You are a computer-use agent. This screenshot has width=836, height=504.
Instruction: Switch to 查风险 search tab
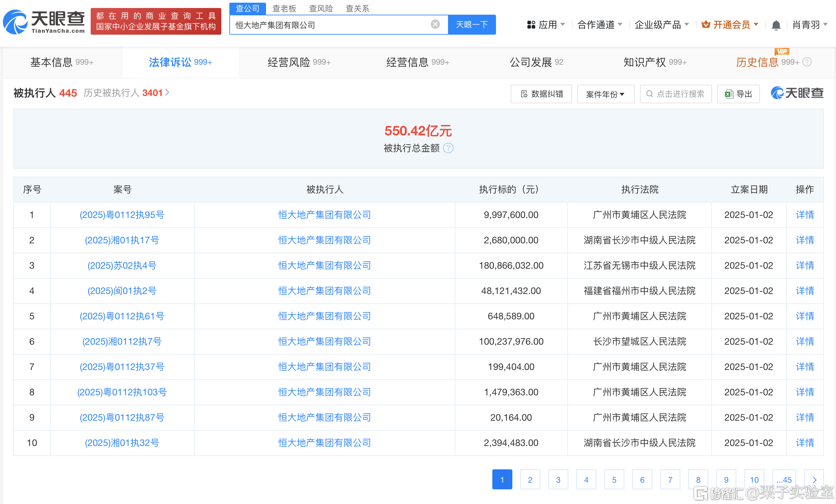pos(321,8)
